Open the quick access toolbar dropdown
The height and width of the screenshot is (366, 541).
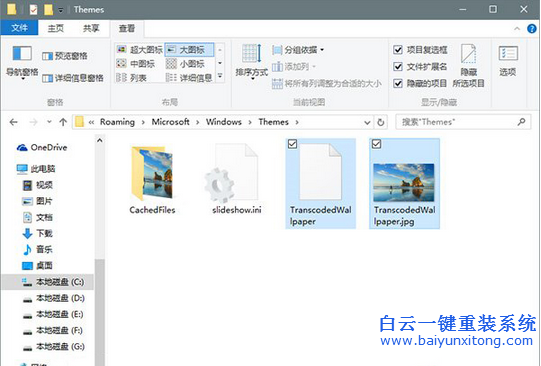61,10
